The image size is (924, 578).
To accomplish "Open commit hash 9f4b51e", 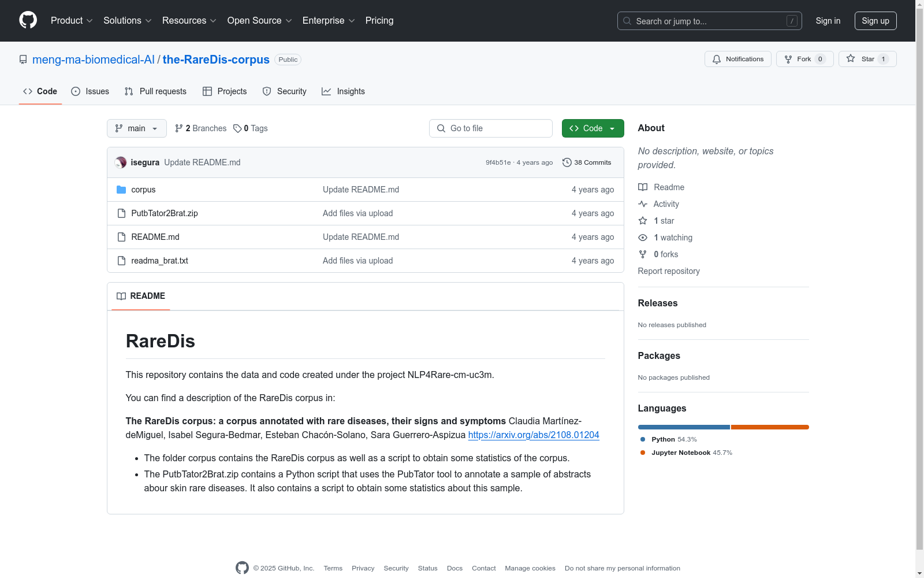I will point(498,162).
